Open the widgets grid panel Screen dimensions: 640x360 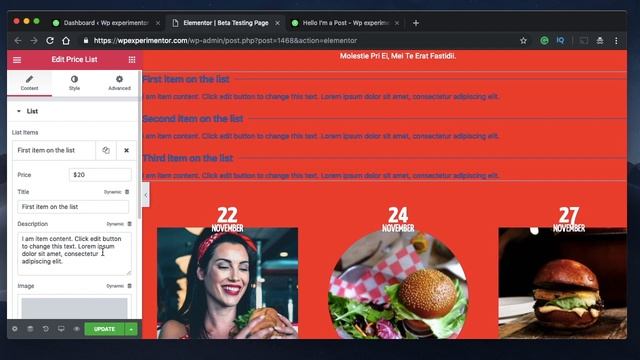(x=132, y=60)
